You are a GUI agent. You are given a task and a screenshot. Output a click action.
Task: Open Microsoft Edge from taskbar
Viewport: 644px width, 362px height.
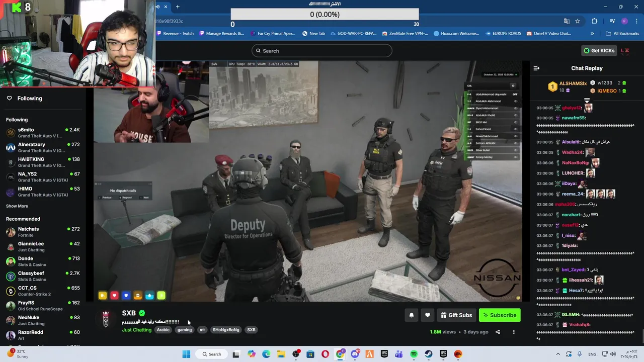[266, 354]
